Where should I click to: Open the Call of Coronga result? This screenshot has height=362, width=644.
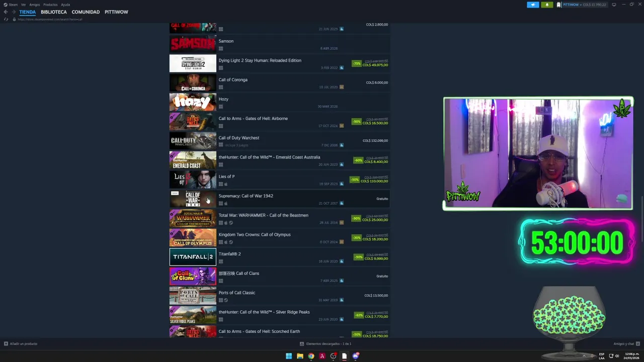pyautogui.click(x=279, y=83)
